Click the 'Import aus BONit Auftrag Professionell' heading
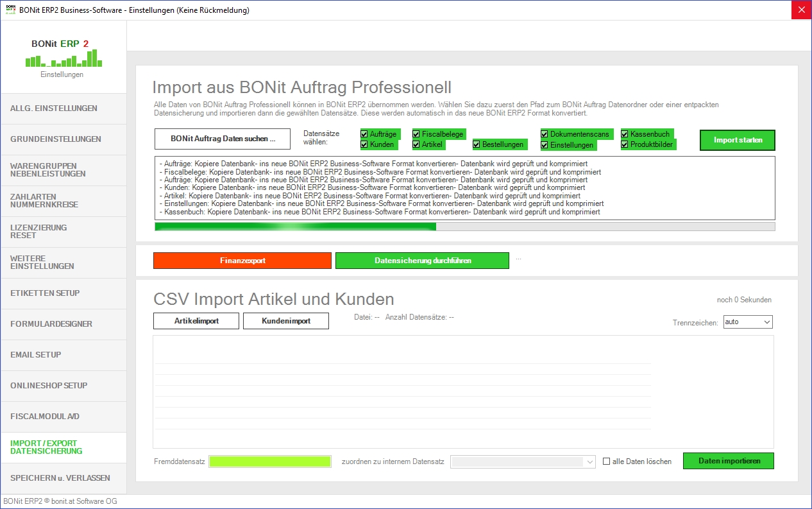 (x=302, y=87)
